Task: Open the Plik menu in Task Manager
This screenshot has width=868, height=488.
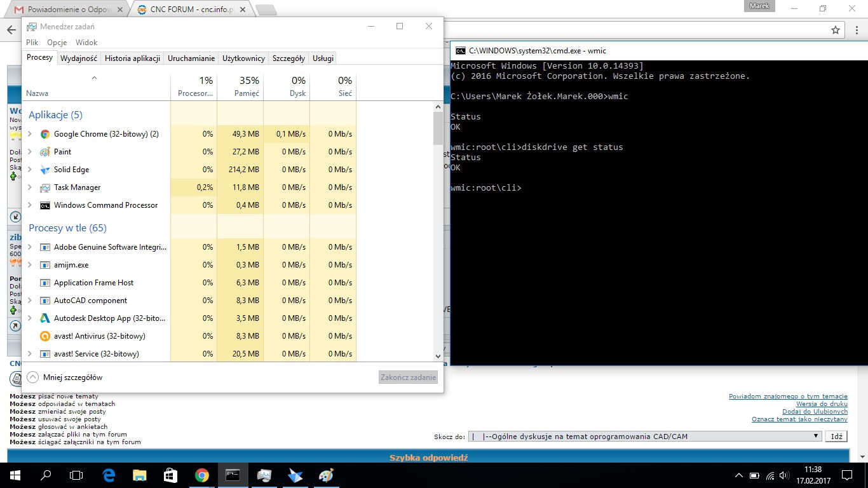Action: click(32, 43)
